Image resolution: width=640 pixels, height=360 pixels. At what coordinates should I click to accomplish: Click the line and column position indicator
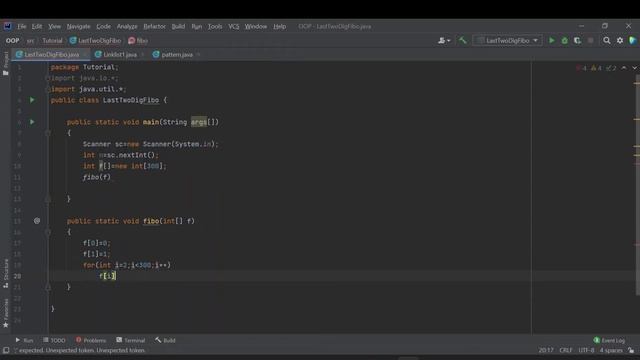(546, 351)
